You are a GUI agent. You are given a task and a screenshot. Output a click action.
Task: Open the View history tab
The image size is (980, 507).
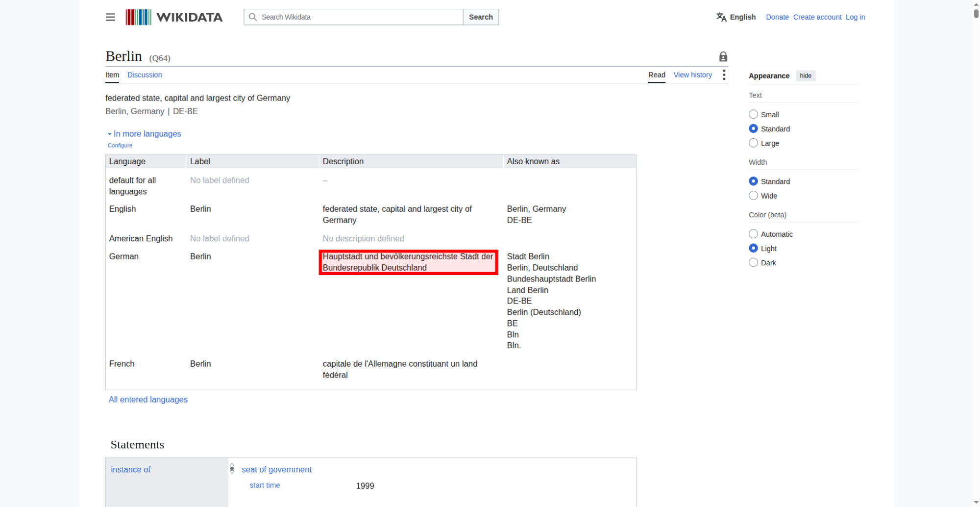692,75
